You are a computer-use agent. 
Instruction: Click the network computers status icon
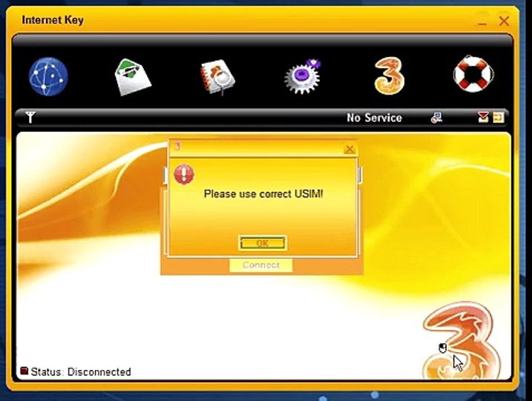436,118
